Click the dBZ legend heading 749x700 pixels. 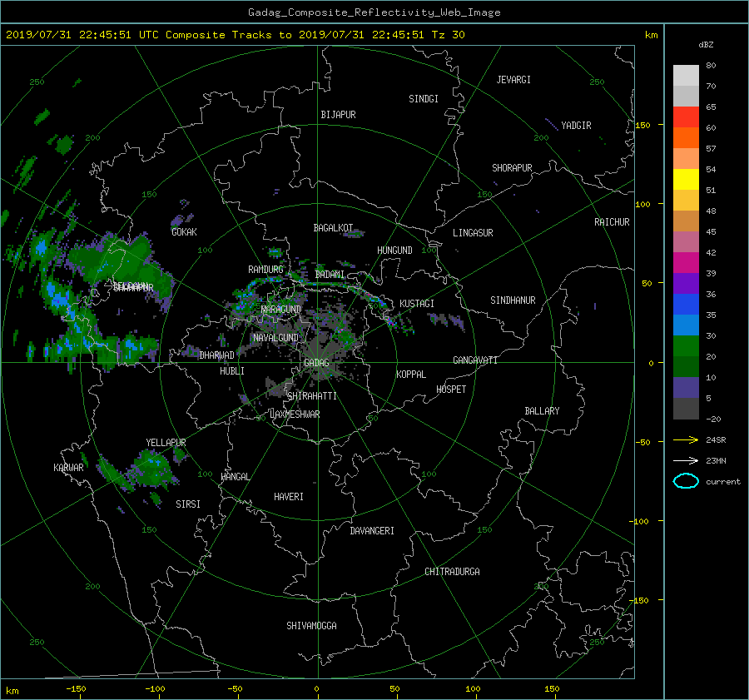coord(706,45)
